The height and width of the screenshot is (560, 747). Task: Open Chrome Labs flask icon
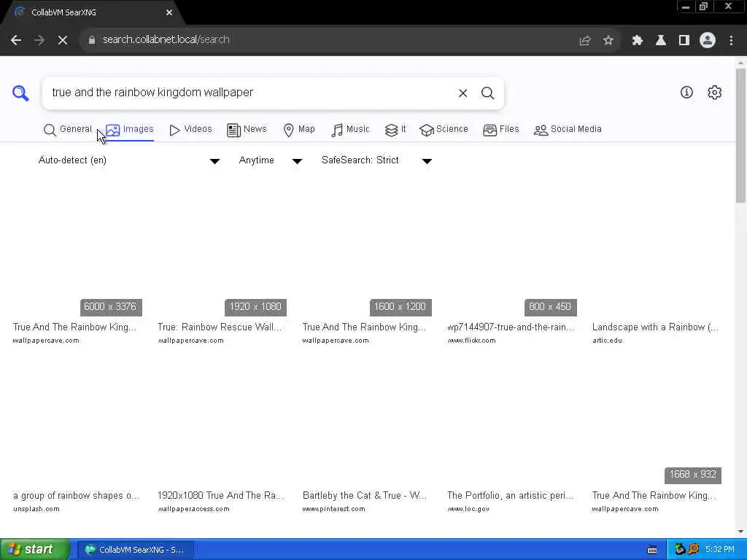(x=661, y=41)
